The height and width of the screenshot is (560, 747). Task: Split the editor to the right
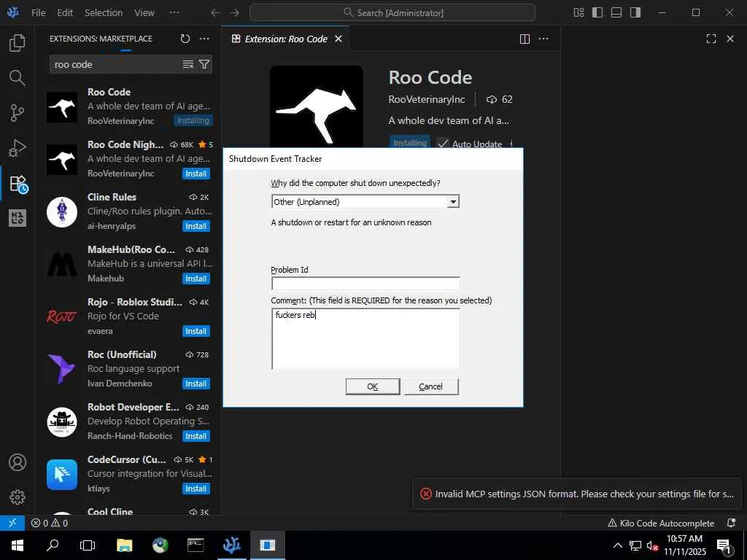[525, 39]
